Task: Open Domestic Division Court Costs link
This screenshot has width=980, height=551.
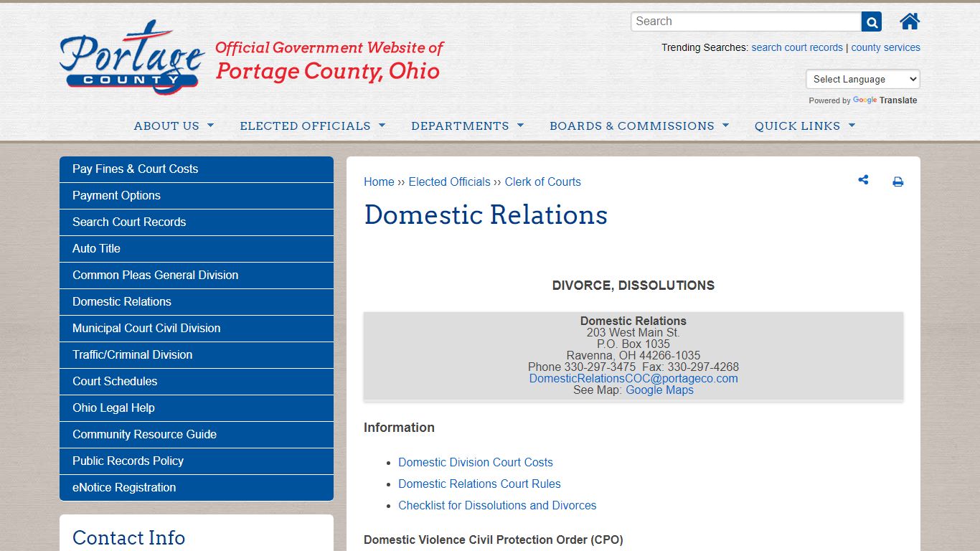Action: click(476, 463)
